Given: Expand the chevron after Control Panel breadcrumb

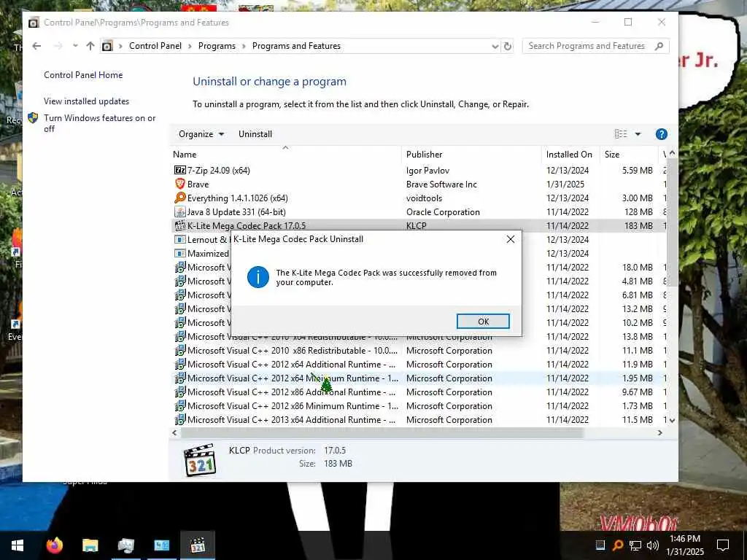Looking at the screenshot, I should tap(190, 46).
